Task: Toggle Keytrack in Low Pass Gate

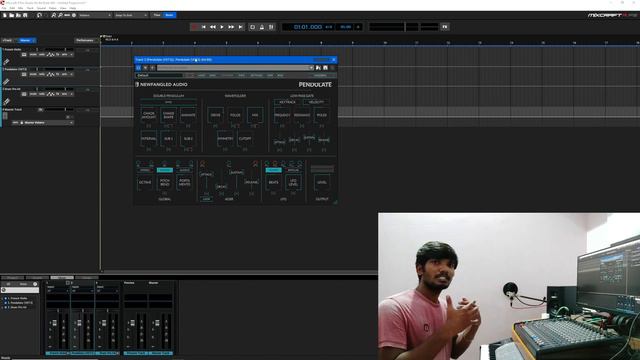Action: click(287, 102)
